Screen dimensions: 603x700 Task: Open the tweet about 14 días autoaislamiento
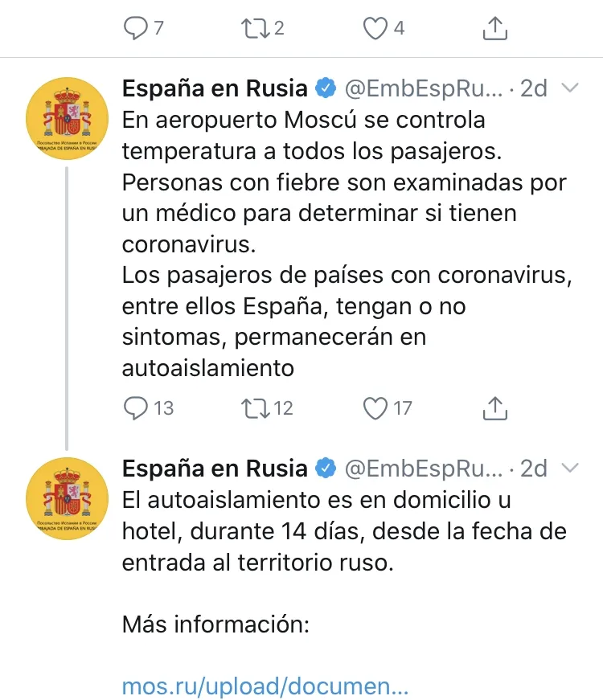[344, 531]
